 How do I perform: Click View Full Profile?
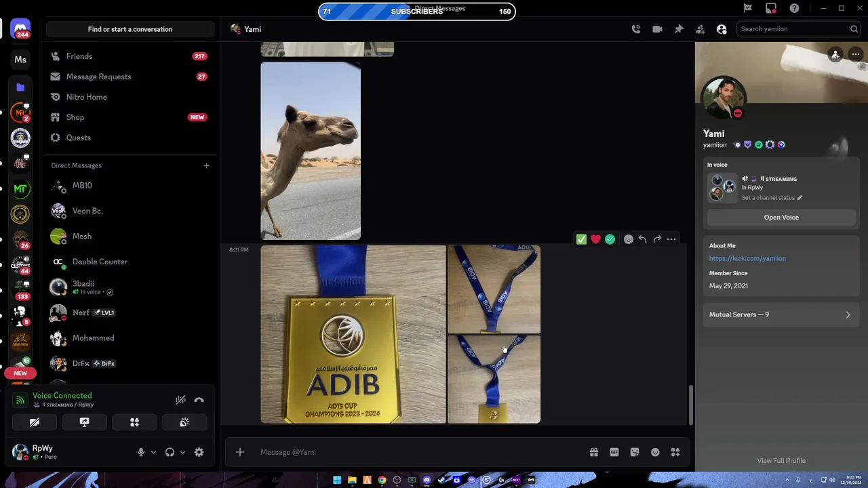coord(781,461)
